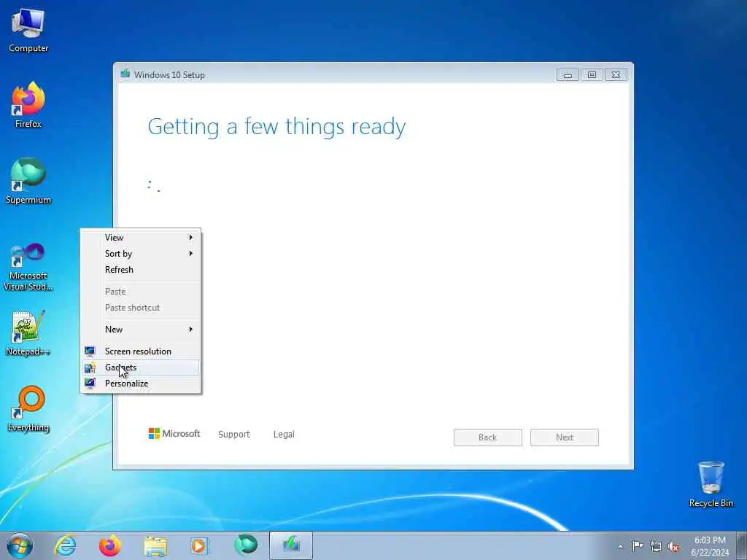Viewport: 747px width, 560px height.
Task: Click the Next button in Setup
Action: pos(565,437)
